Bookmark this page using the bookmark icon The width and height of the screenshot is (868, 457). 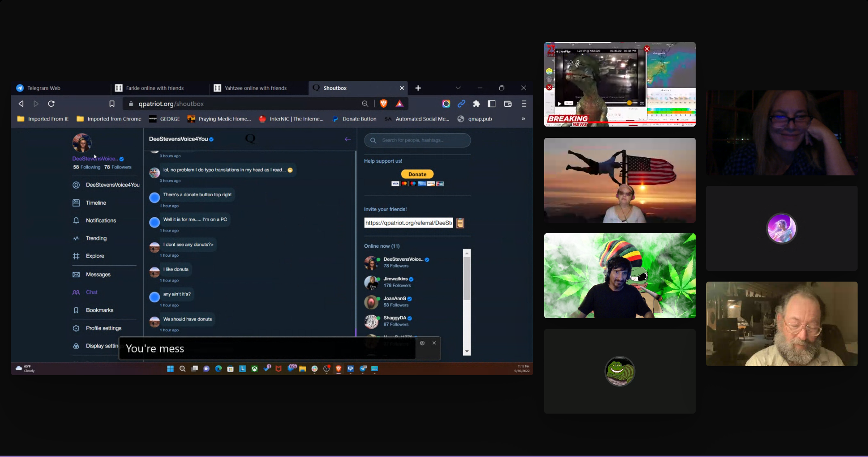coord(112,104)
